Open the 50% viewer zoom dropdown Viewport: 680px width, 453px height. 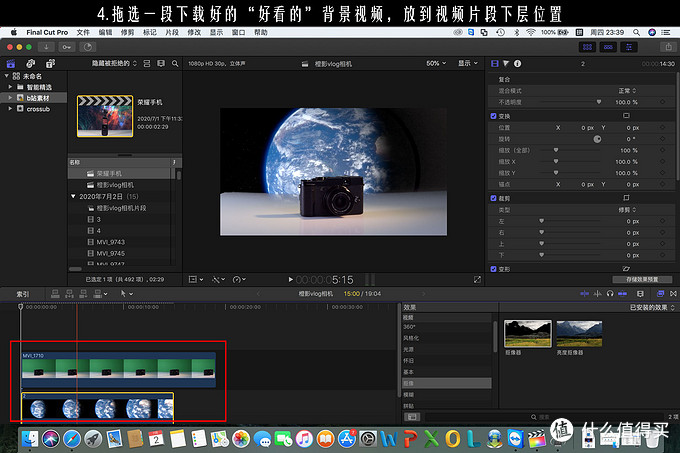click(436, 63)
